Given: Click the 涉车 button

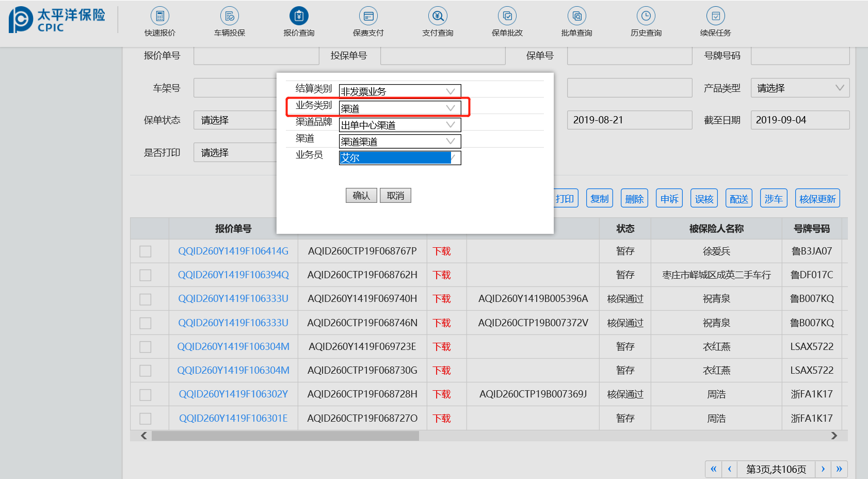Looking at the screenshot, I should (774, 198).
